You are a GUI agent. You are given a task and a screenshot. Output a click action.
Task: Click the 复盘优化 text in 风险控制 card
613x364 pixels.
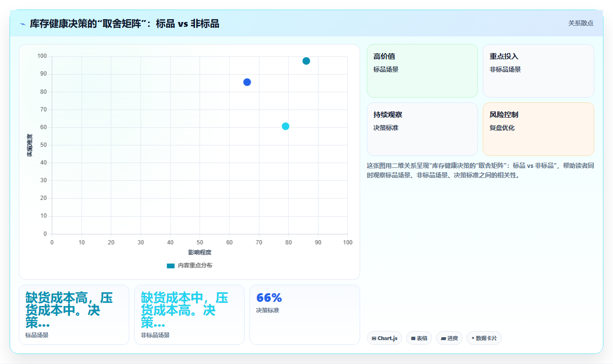(502, 128)
